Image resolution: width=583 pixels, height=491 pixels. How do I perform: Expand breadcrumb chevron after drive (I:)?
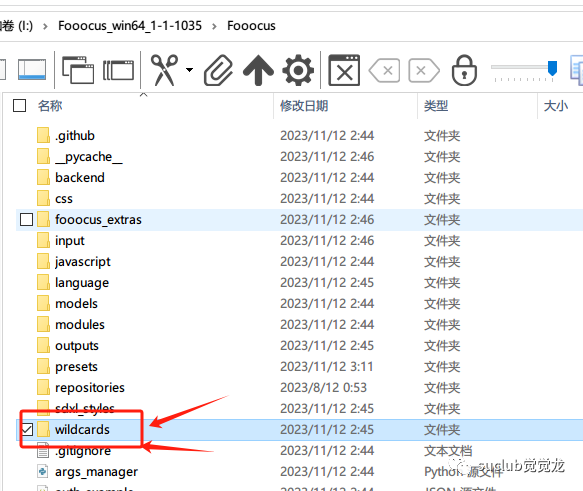(45, 26)
